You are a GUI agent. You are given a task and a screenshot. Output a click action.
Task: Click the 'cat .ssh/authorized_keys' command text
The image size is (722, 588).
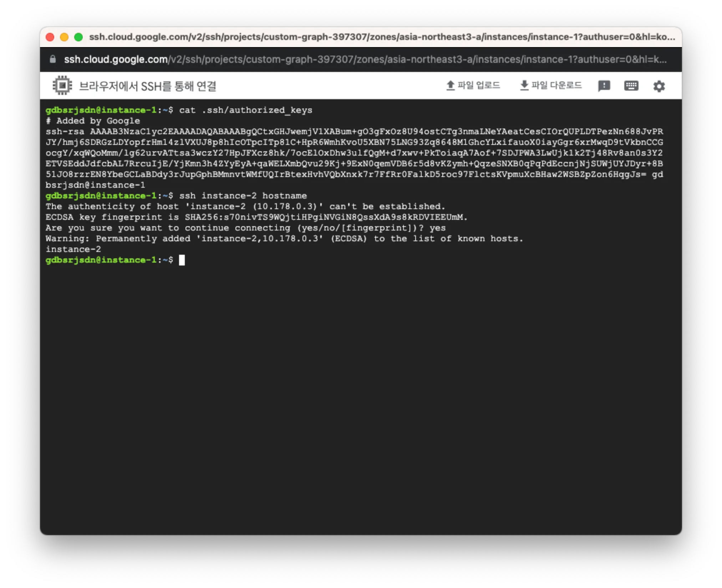[245, 110]
